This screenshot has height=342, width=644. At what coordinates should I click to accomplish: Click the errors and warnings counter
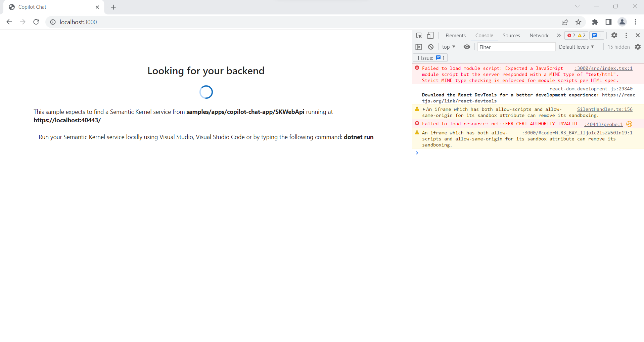(x=576, y=36)
